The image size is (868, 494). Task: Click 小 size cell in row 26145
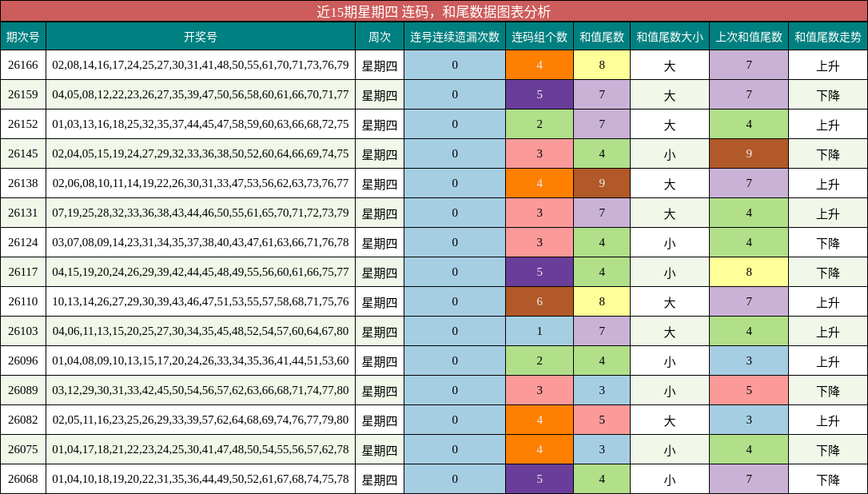(x=670, y=154)
